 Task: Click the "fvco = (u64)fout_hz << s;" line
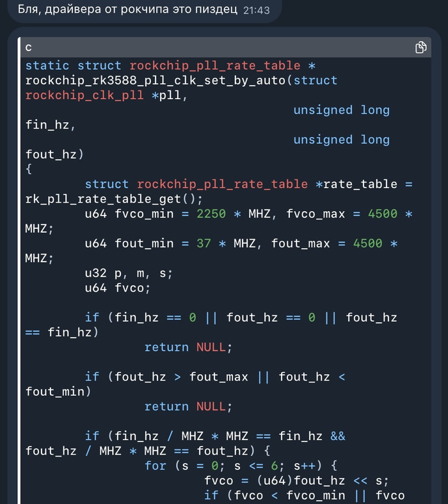coord(296,480)
